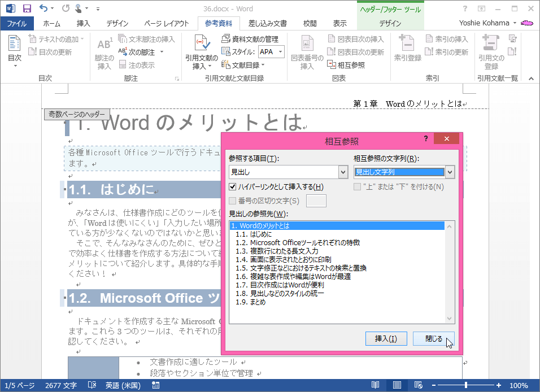The width and height of the screenshot is (540, 392).
Task: Switch to the ホーム tab
Action: 51,23
